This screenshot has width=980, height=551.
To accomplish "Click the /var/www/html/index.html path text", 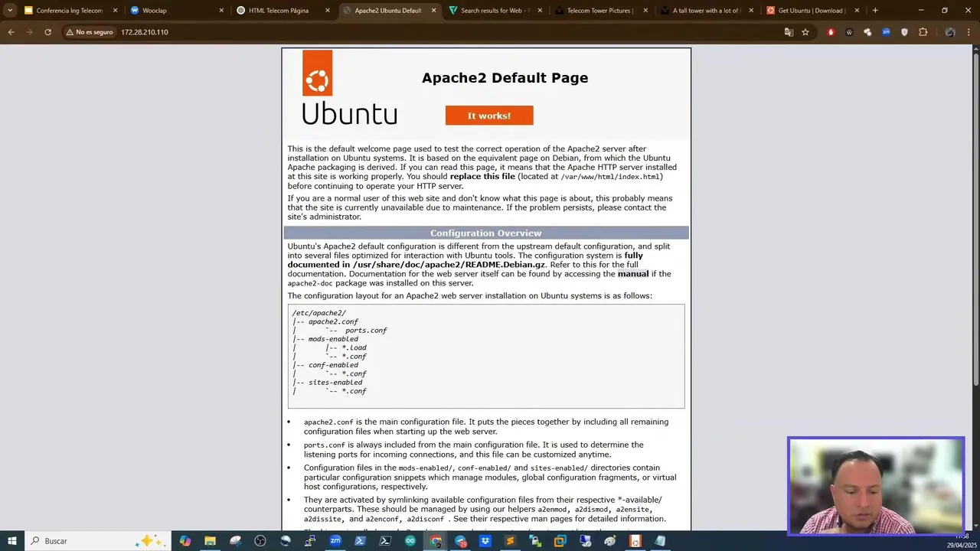I will (610, 177).
